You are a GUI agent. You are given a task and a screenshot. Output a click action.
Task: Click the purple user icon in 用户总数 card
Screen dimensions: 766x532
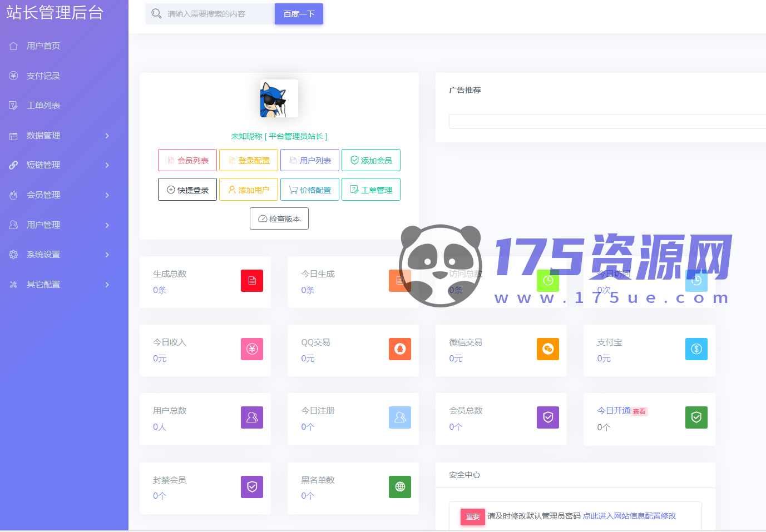pos(252,417)
